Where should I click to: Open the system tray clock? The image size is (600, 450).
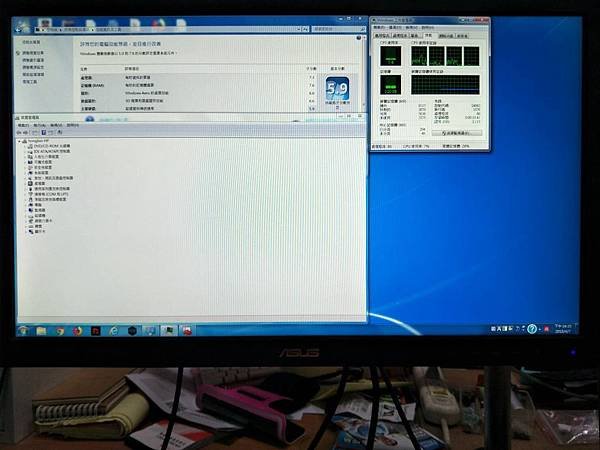coord(563,328)
